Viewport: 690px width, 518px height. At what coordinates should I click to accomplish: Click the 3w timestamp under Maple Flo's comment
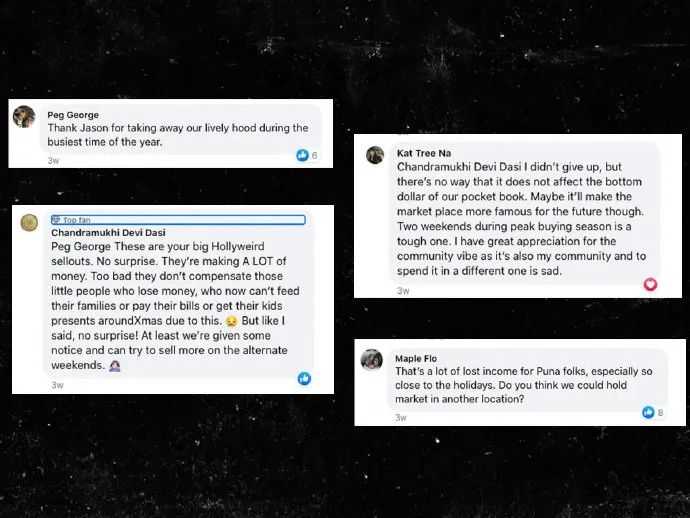click(401, 418)
